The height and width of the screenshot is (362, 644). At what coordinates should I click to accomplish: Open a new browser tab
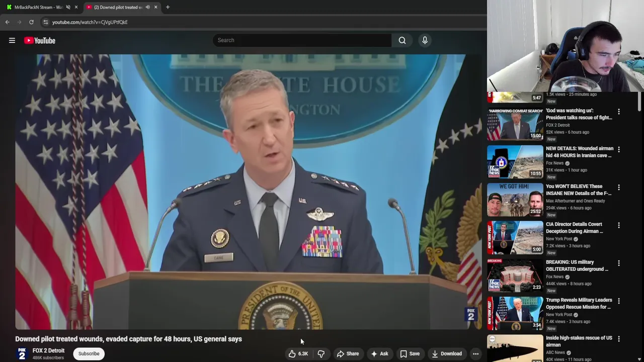click(x=168, y=8)
